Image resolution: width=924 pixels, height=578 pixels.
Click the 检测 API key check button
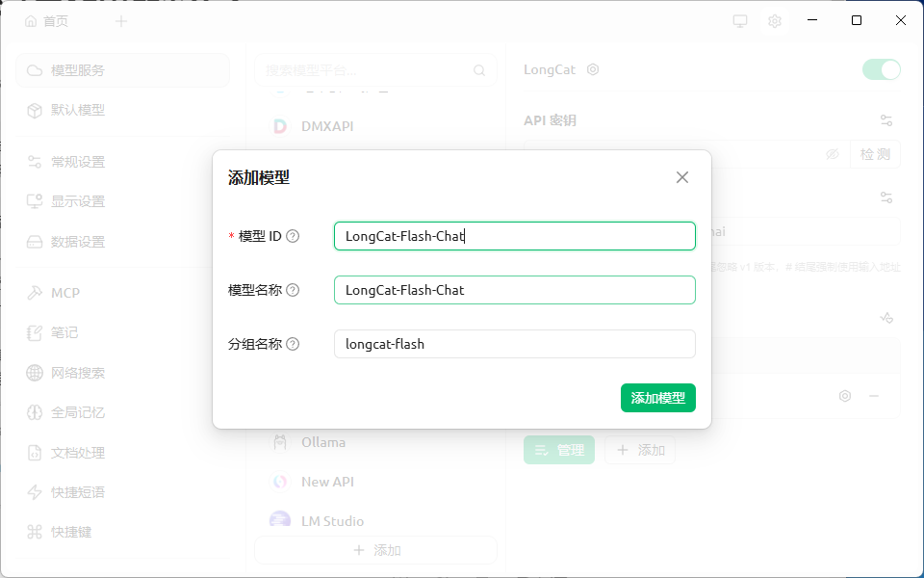[875, 154]
